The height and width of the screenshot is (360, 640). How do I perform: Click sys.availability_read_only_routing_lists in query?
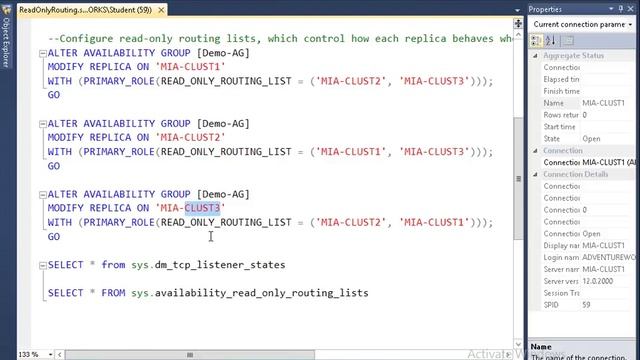pos(250,293)
